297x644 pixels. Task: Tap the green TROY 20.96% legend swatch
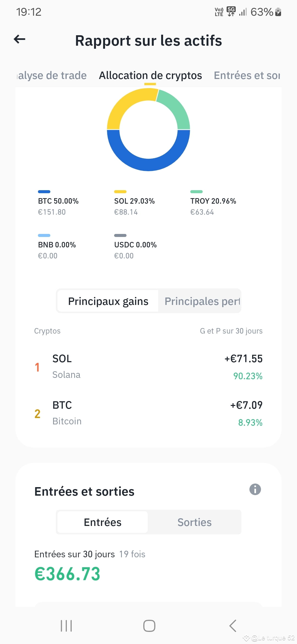pos(196,192)
